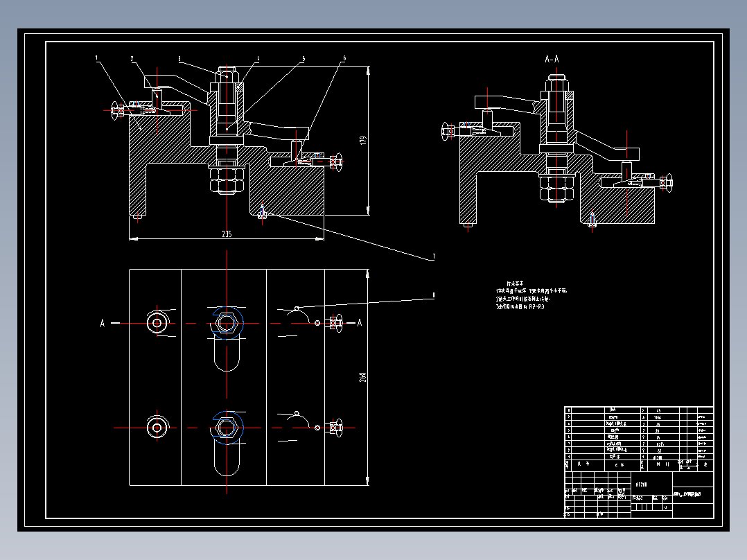Click part callout number 7 leader label
The height and width of the screenshot is (560, 747).
(434, 256)
